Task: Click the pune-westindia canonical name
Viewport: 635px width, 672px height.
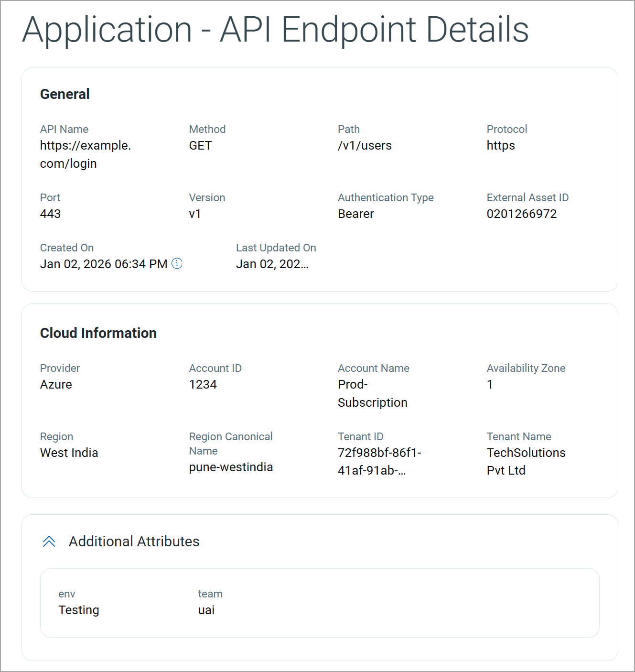Action: (231, 467)
